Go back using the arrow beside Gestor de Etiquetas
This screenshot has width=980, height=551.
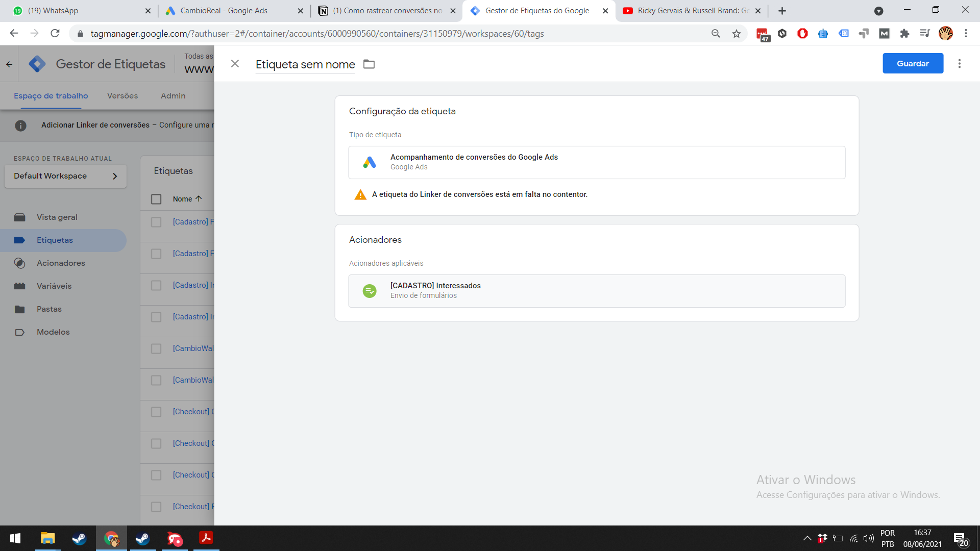click(9, 64)
